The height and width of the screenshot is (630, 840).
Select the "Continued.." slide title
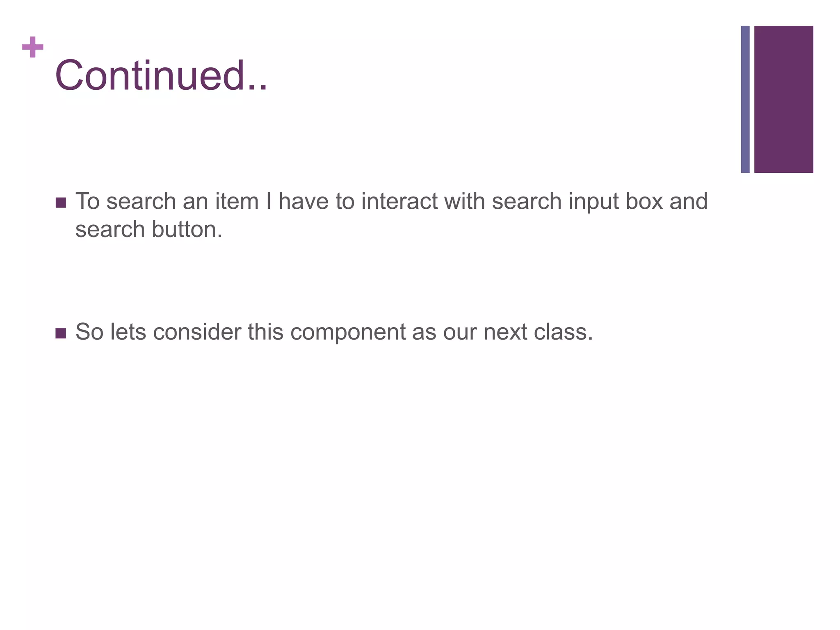point(161,75)
